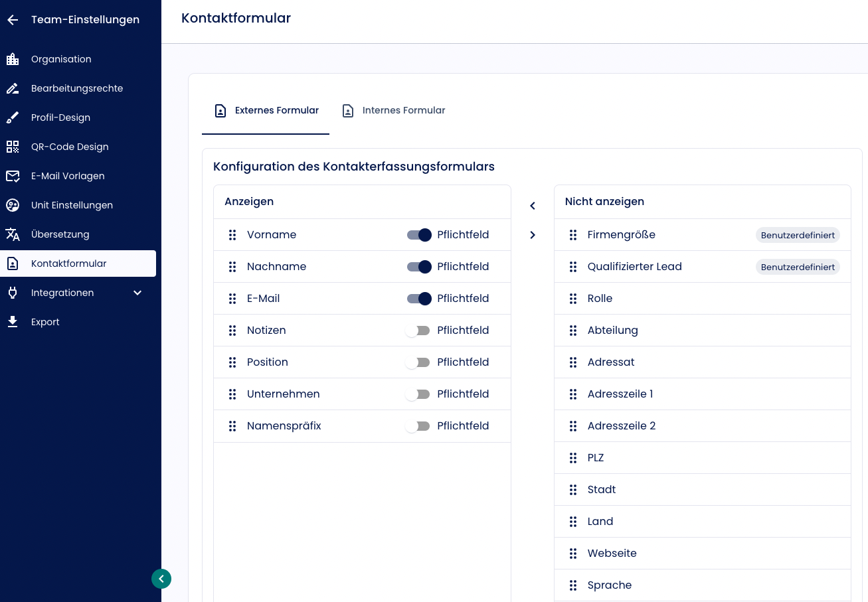Open Export in the sidebar

coord(78,322)
